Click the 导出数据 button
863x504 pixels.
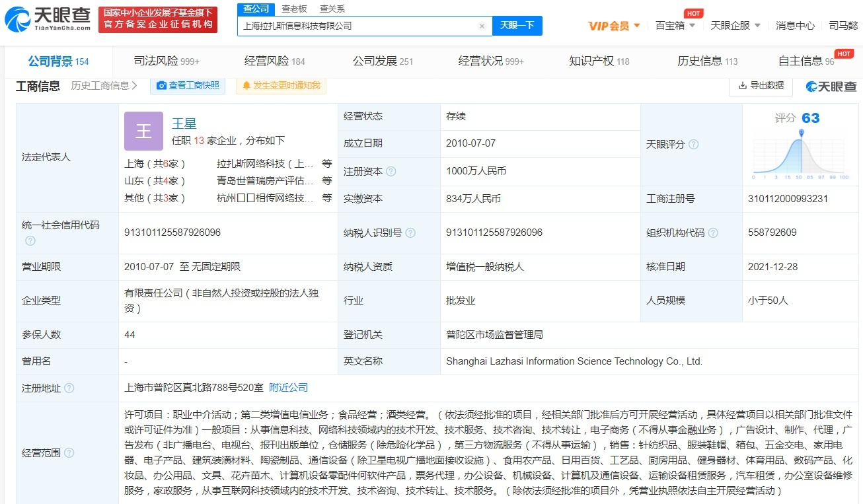[761, 85]
